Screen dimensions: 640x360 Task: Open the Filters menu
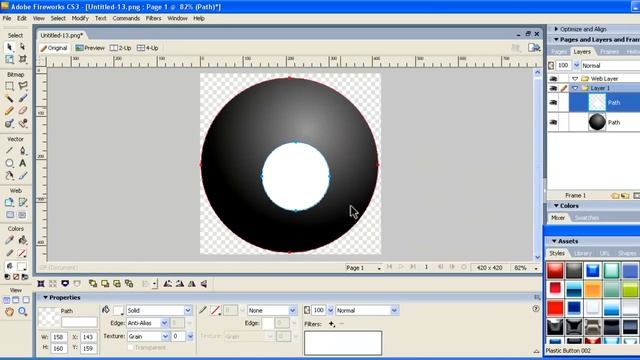(x=153, y=18)
